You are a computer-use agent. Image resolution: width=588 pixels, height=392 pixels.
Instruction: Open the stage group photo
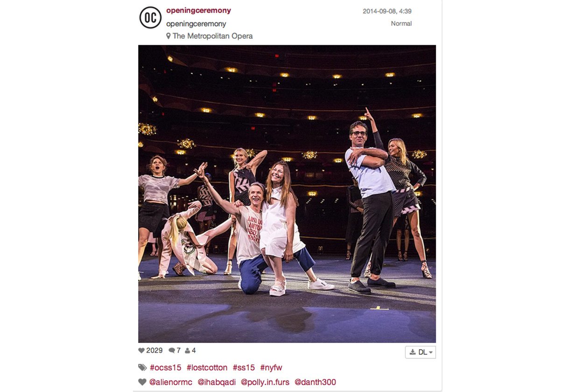[x=287, y=194]
